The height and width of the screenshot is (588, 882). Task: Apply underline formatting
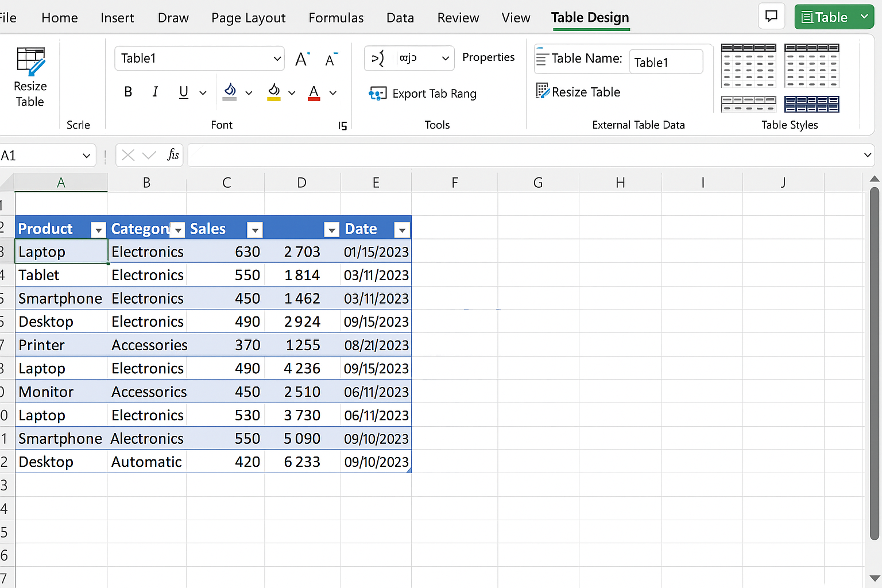coord(184,92)
